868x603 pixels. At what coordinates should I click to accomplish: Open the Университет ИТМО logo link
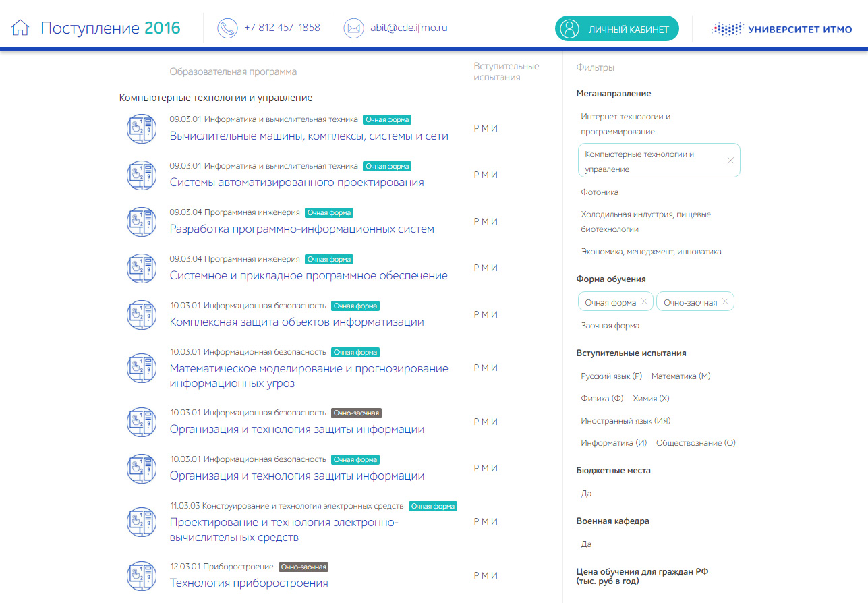pyautogui.click(x=781, y=29)
